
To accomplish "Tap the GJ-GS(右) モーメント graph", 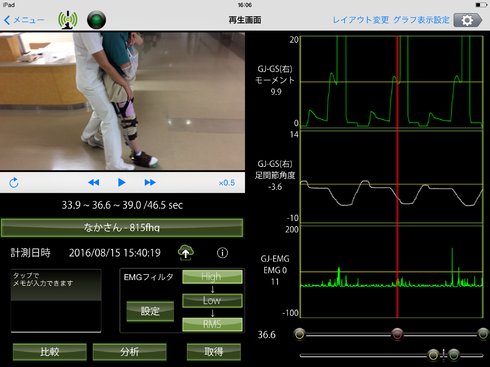I will point(392,82).
